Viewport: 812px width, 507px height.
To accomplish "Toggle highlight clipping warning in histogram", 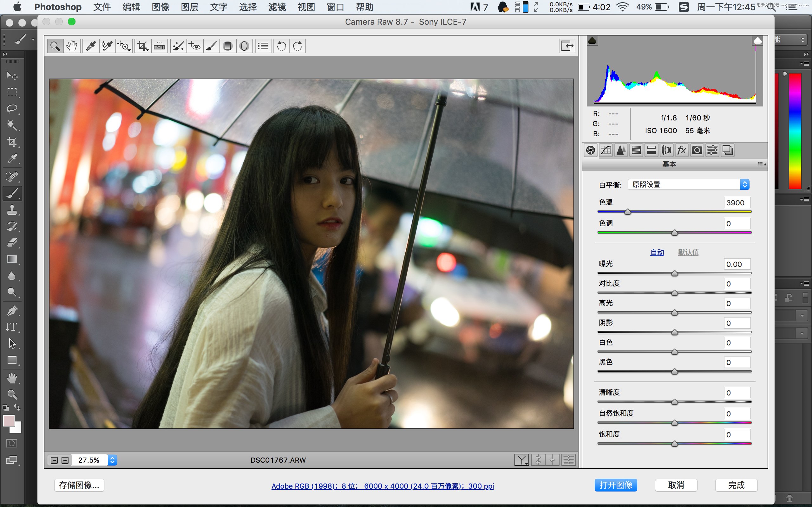I will pos(757,41).
